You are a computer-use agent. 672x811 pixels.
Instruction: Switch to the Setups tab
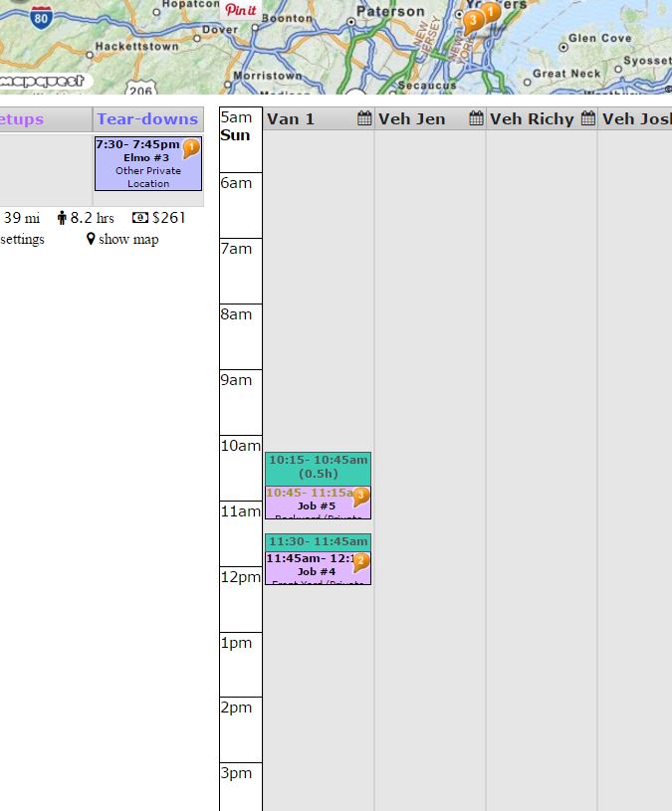[x=22, y=119]
